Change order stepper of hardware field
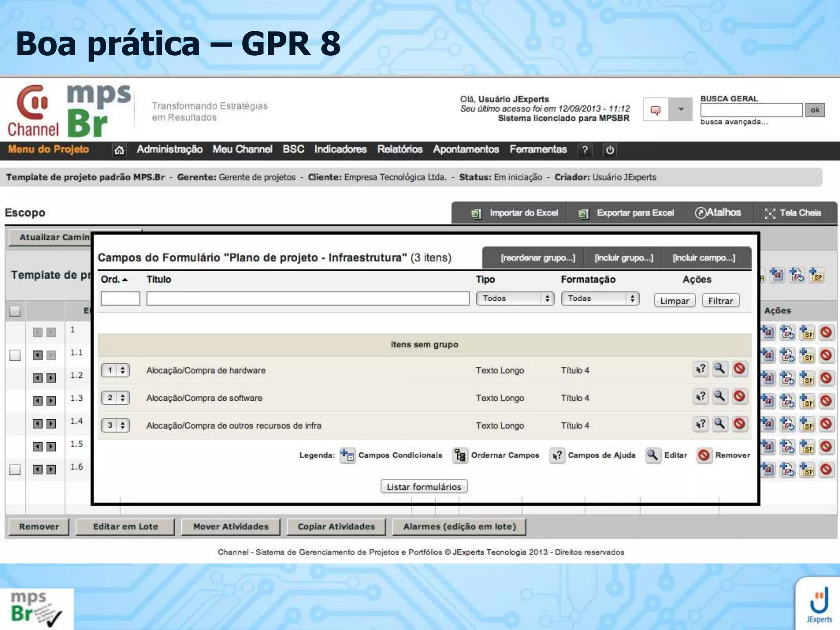This screenshot has width=840, height=630. pos(116,370)
